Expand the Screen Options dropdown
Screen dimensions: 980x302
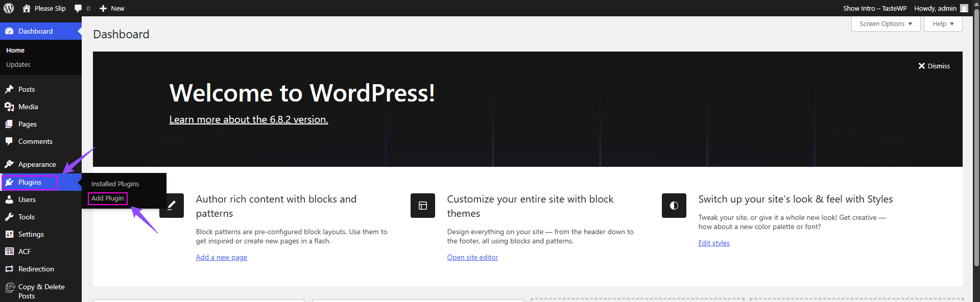(886, 24)
